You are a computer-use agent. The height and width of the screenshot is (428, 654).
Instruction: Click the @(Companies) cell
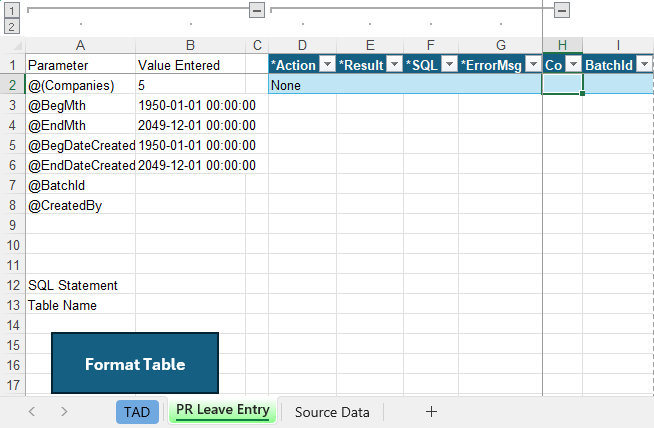pyautogui.click(x=80, y=85)
